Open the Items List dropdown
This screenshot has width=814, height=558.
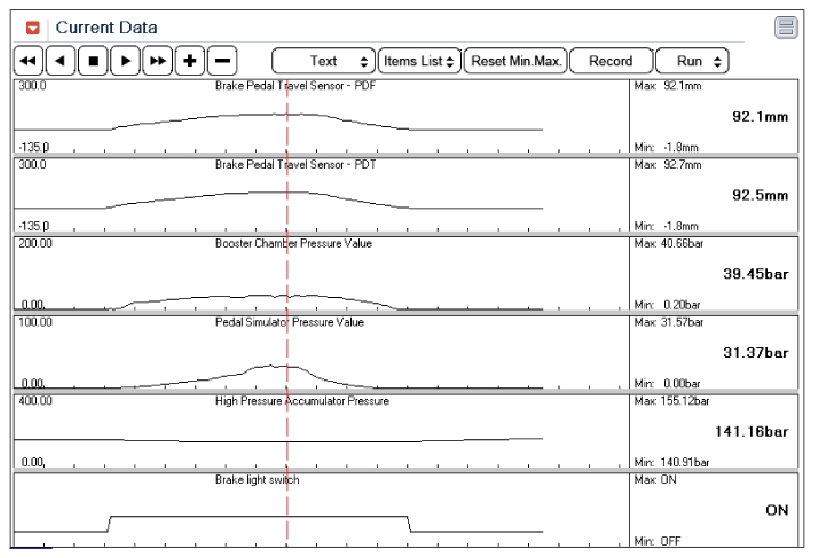click(x=419, y=61)
